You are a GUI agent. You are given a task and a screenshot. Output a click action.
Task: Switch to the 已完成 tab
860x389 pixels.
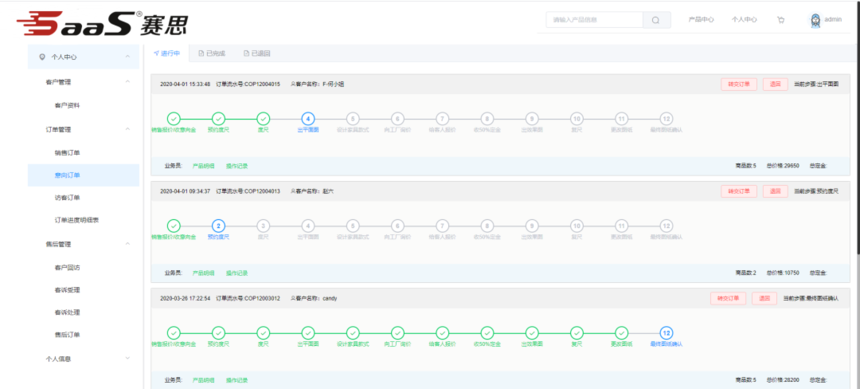(x=211, y=54)
